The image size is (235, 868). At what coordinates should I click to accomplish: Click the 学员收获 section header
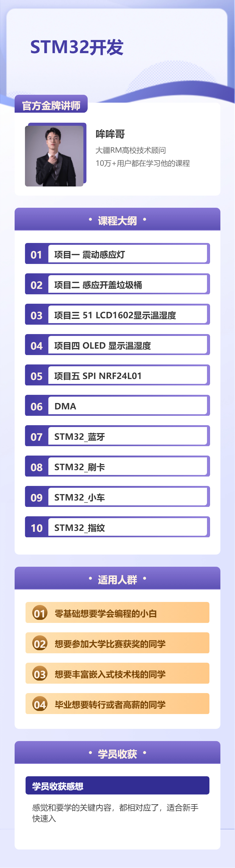click(x=118, y=753)
